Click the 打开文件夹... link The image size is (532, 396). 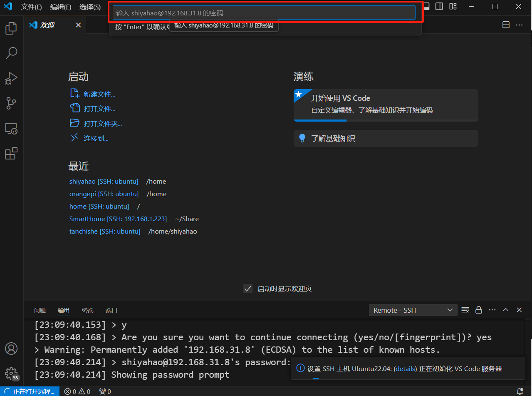[103, 124]
